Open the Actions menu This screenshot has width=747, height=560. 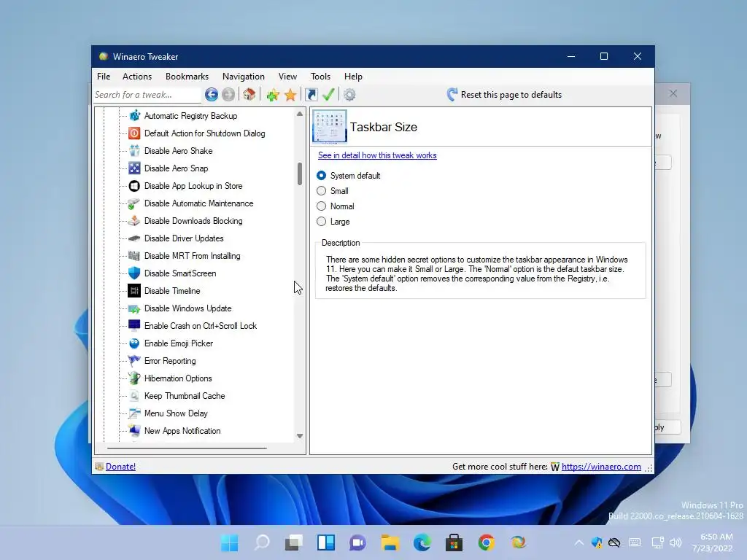[137, 76]
